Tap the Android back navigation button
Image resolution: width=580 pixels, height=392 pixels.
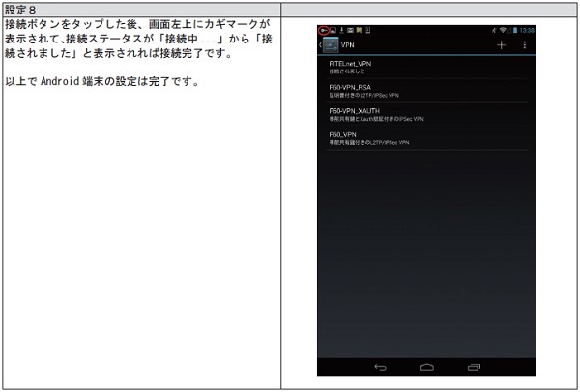point(380,368)
